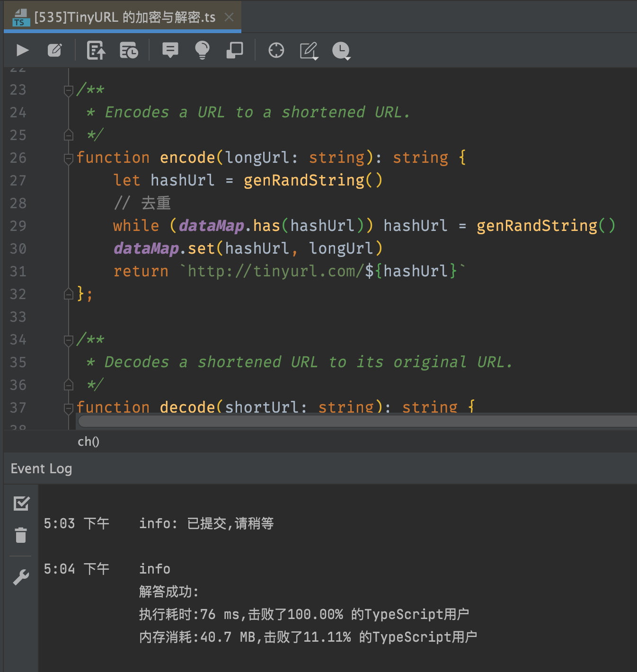Click genRandString() call on line 27

(313, 180)
